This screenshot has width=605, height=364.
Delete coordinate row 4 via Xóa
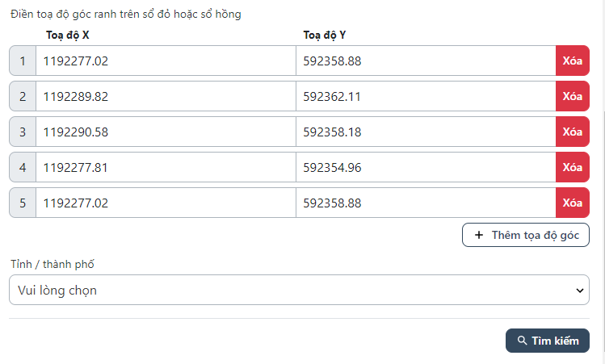pyautogui.click(x=572, y=167)
